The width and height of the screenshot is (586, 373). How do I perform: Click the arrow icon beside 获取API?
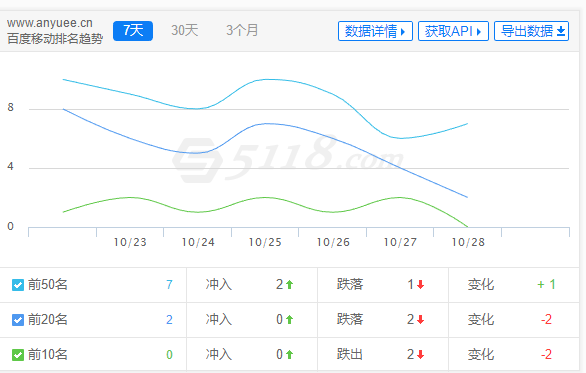click(479, 32)
